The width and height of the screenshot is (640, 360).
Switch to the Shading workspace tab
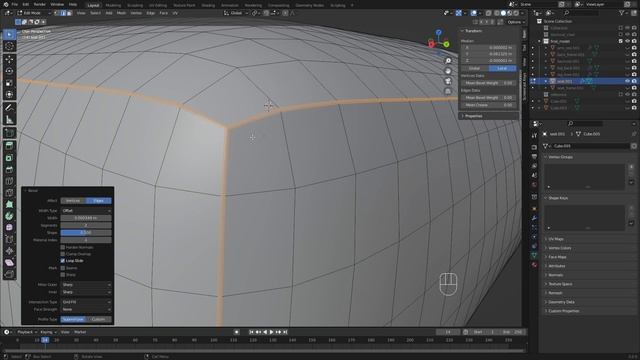click(x=208, y=5)
